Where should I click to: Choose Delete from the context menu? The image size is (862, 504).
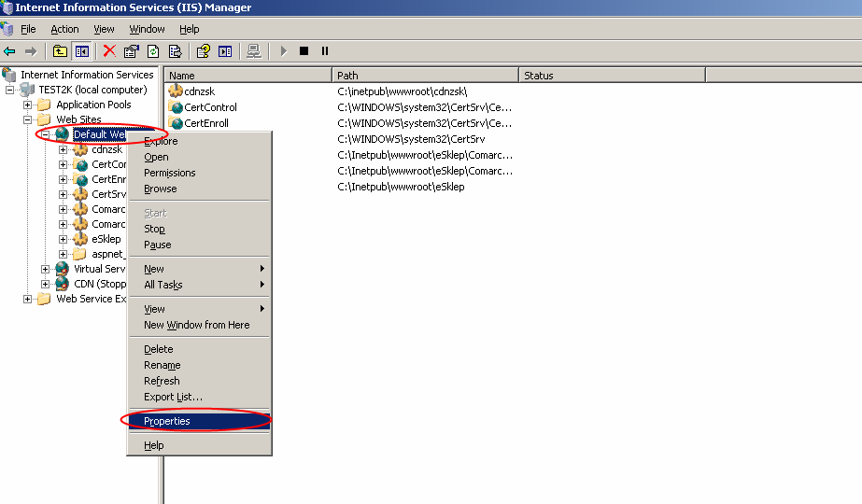coord(200,349)
